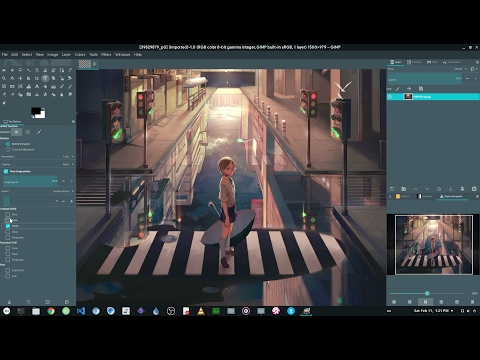Open Clipping dropdown showing Adjust
The image size is (480, 360).
coord(38,164)
